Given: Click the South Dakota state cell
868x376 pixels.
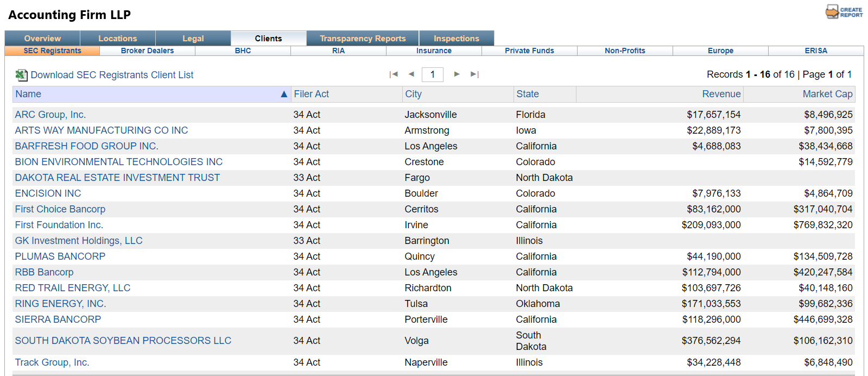Looking at the screenshot, I should pyautogui.click(x=531, y=341).
